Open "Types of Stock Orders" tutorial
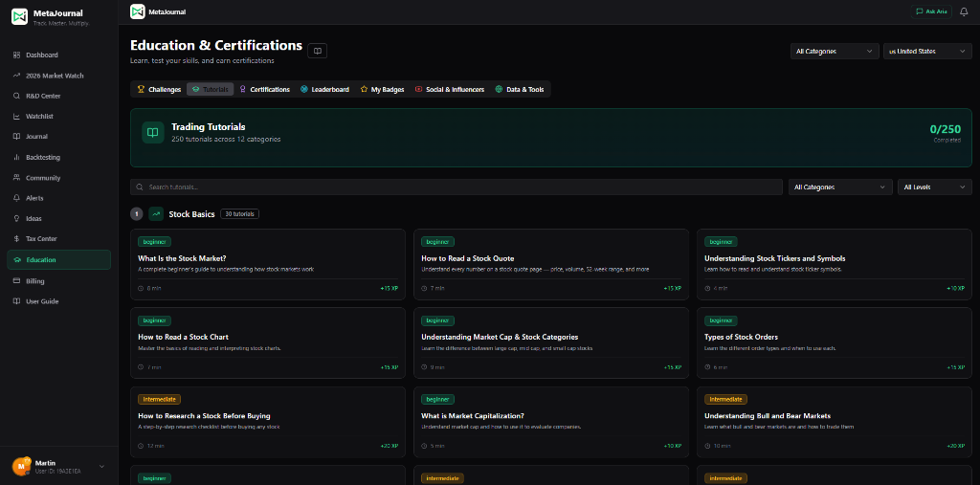Screen dimensions: 980x485 (835, 342)
